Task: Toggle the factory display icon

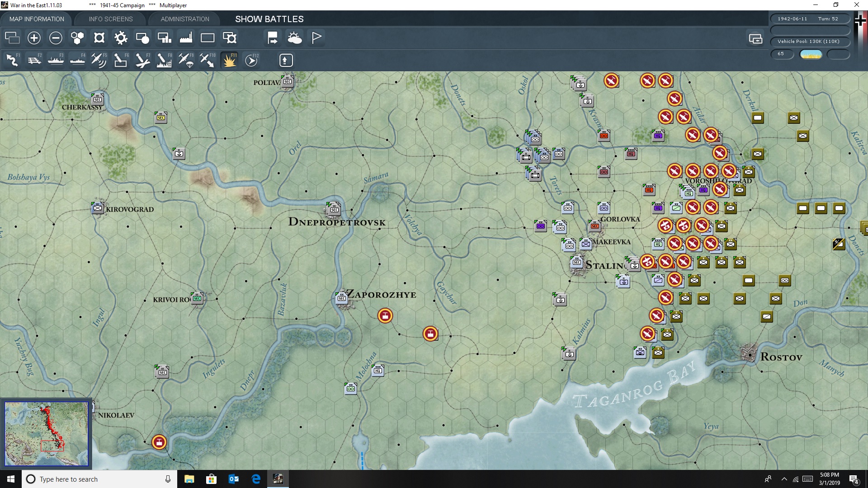Action: (x=186, y=38)
